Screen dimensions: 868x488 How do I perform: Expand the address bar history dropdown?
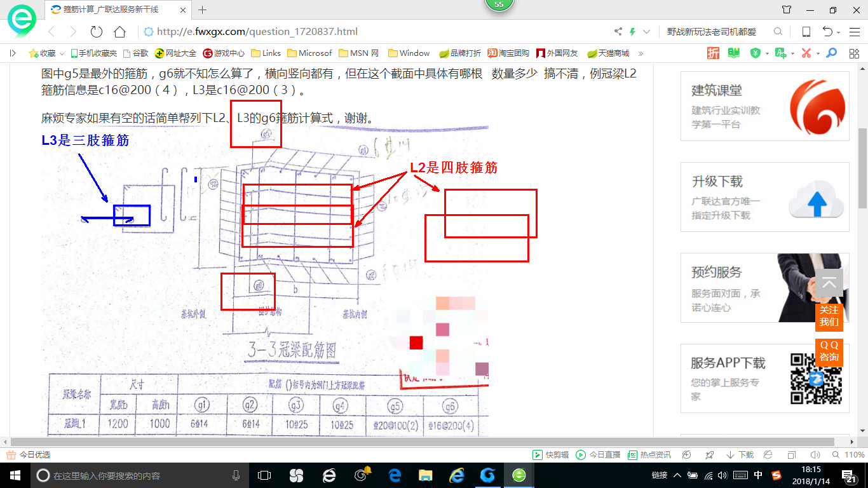click(x=647, y=32)
